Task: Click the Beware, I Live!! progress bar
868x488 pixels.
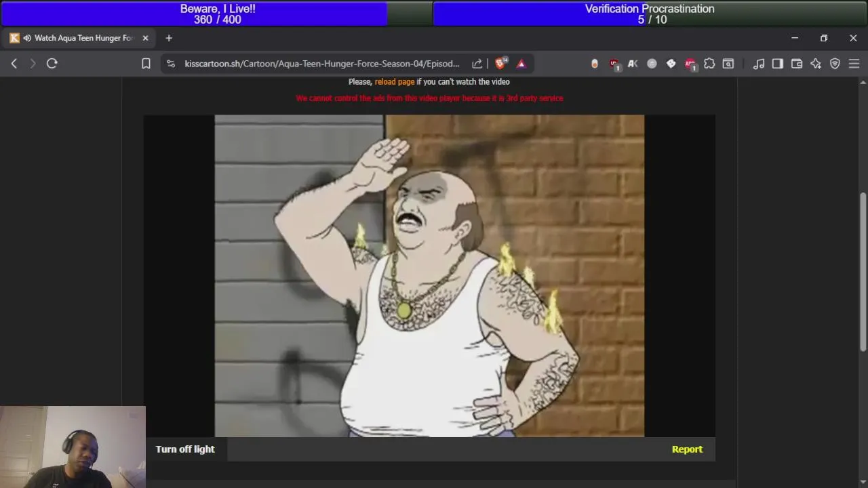Action: (217, 14)
